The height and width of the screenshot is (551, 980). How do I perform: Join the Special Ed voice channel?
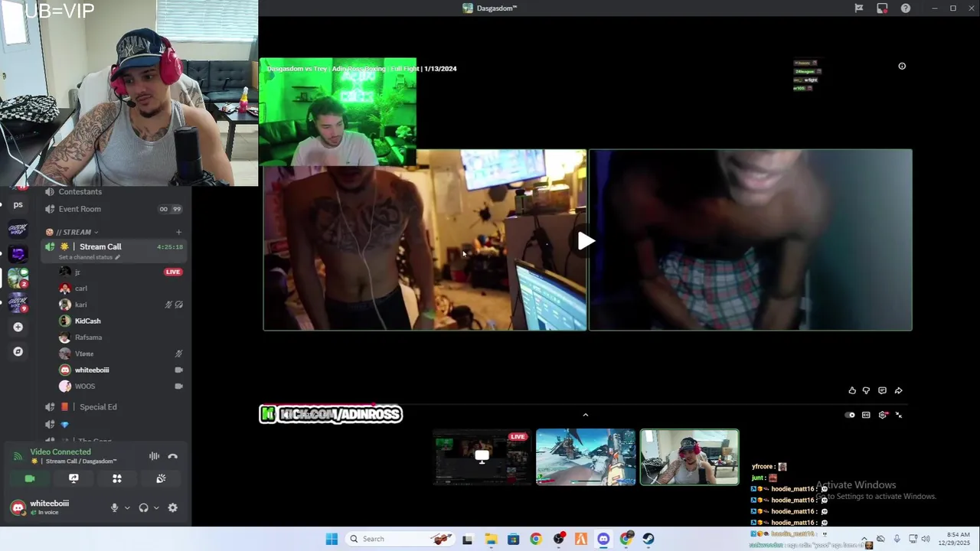113,407
